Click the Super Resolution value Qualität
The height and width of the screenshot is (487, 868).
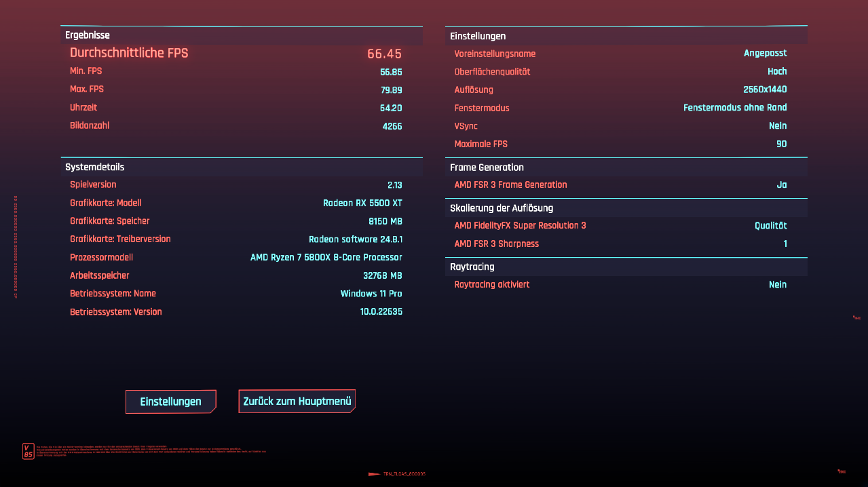click(771, 226)
